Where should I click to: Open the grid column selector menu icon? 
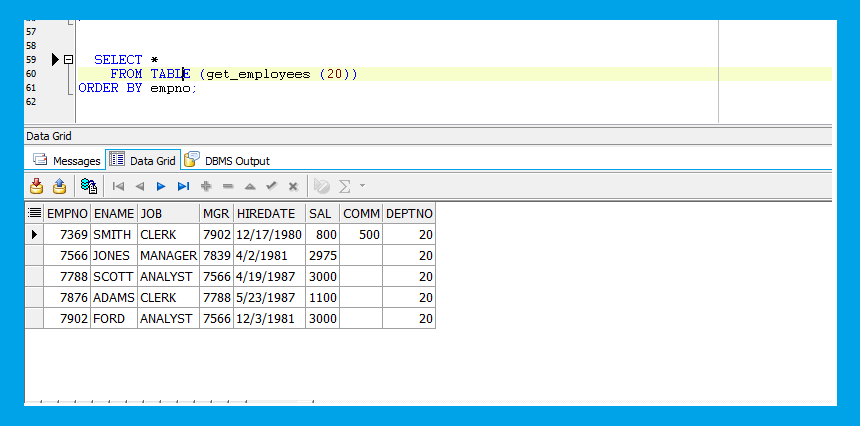tap(35, 213)
